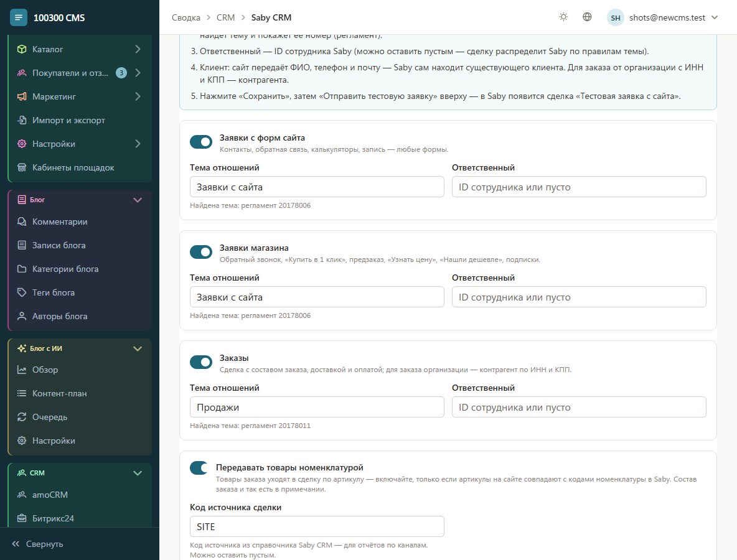
Task: Click shots@newcms.test account name
Action: (x=667, y=18)
